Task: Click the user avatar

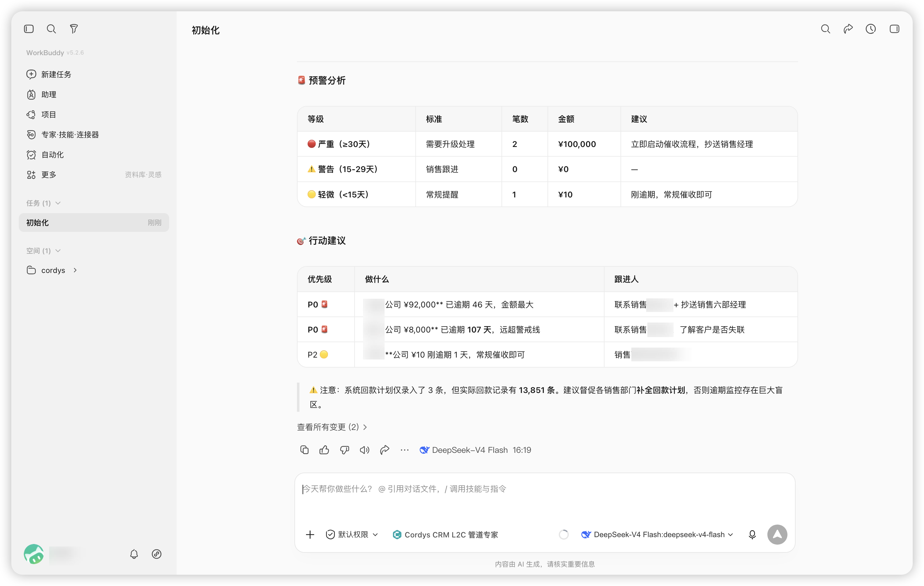Action: point(34,554)
